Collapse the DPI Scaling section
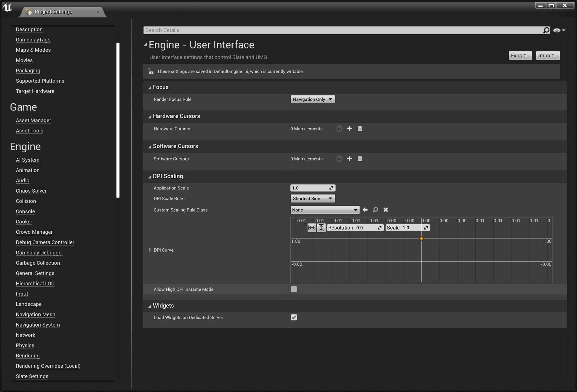This screenshot has height=392, width=577. (150, 177)
